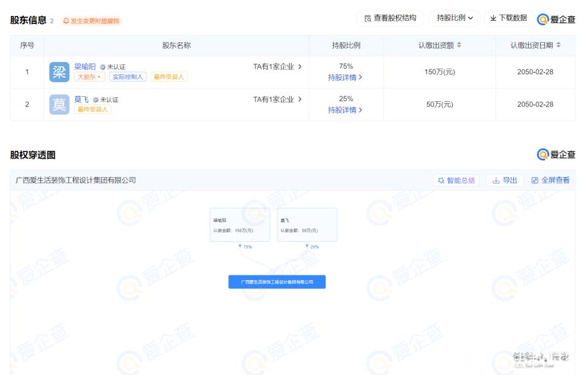Click the 梁瑜阳 blue avatar icon

pos(59,72)
